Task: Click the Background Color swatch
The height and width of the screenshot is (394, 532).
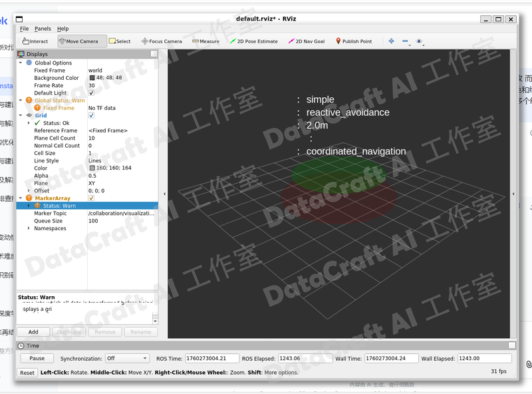Action: coord(92,78)
